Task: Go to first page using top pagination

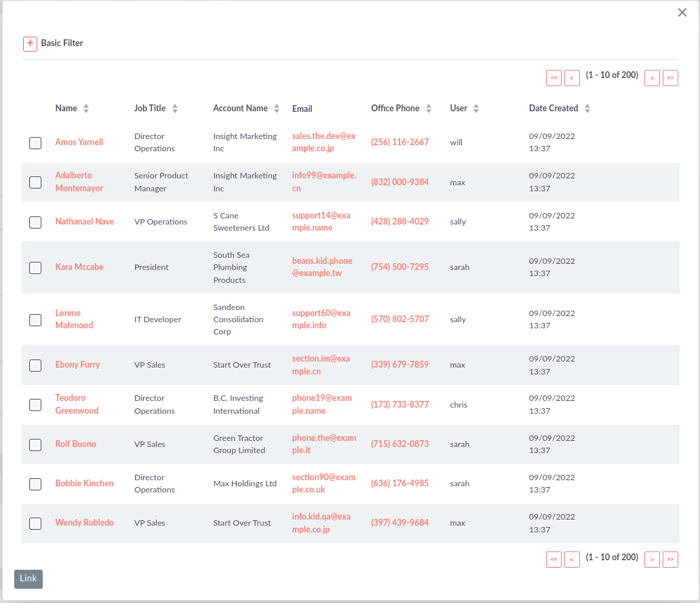Action: pos(553,78)
